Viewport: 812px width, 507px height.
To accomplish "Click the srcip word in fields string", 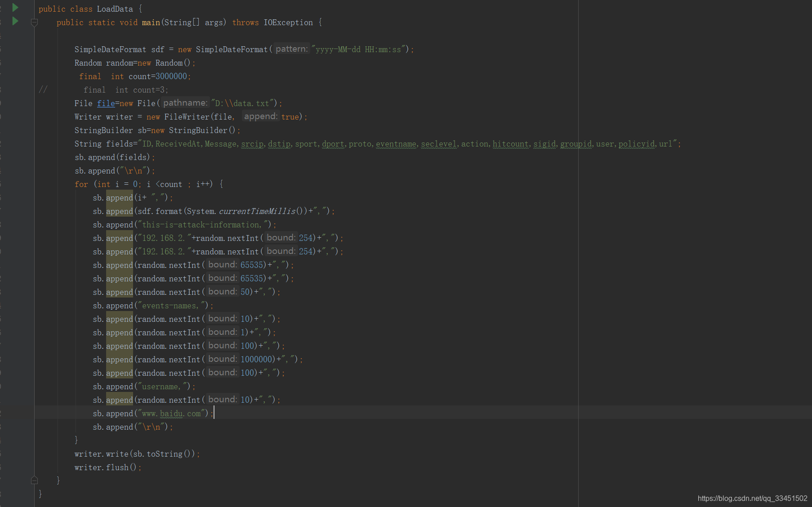I will tap(252, 144).
